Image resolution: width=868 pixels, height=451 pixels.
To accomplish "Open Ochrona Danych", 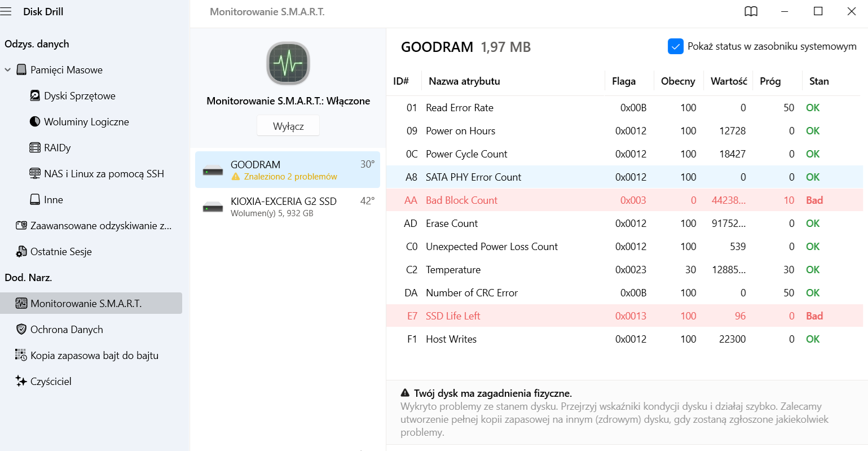I will click(67, 330).
